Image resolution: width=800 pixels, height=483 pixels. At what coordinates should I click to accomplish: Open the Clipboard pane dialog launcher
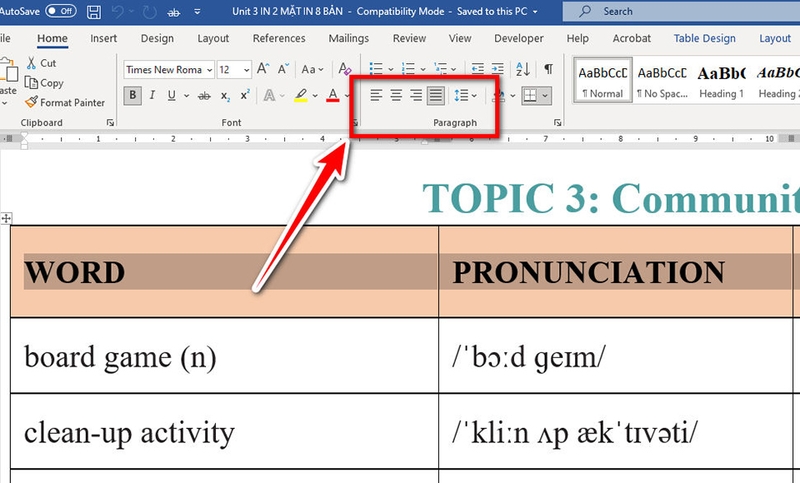point(110,123)
